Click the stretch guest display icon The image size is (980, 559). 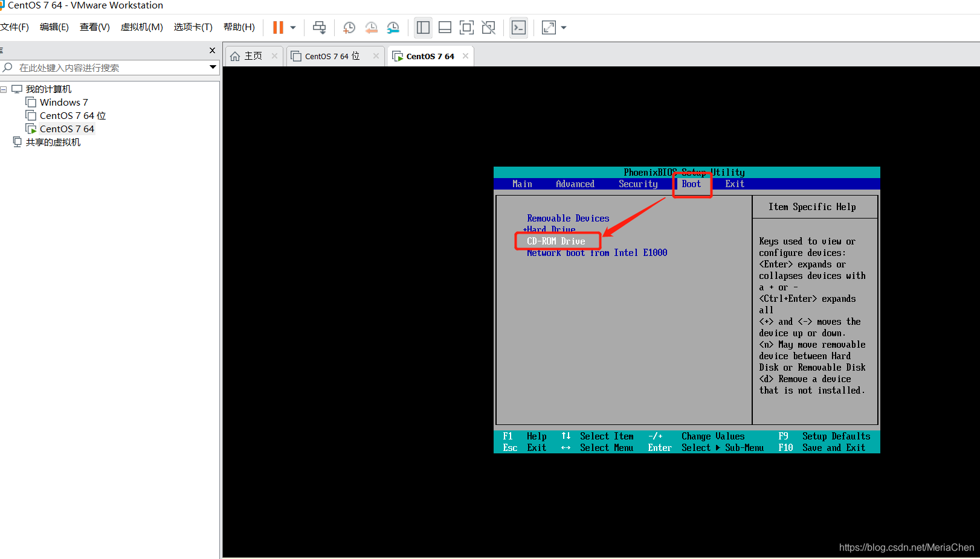[549, 27]
